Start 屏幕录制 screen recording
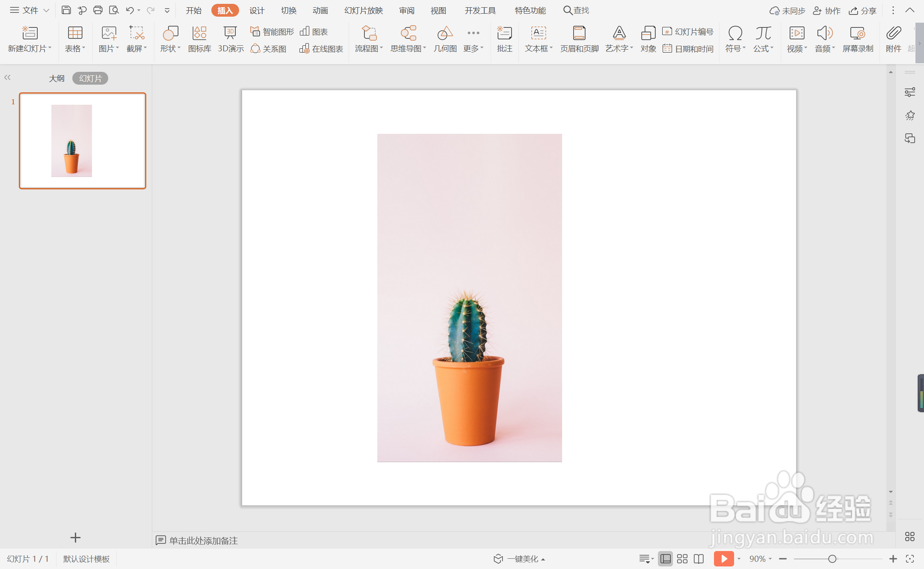 [x=858, y=38]
